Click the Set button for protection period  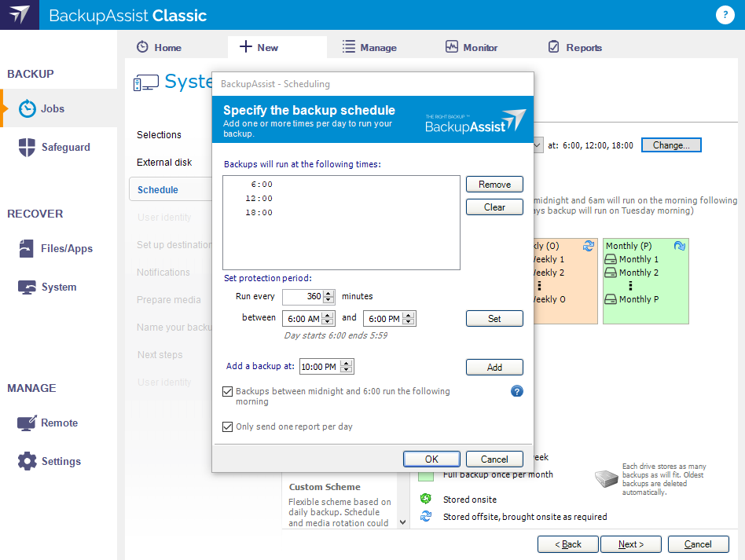pos(494,319)
